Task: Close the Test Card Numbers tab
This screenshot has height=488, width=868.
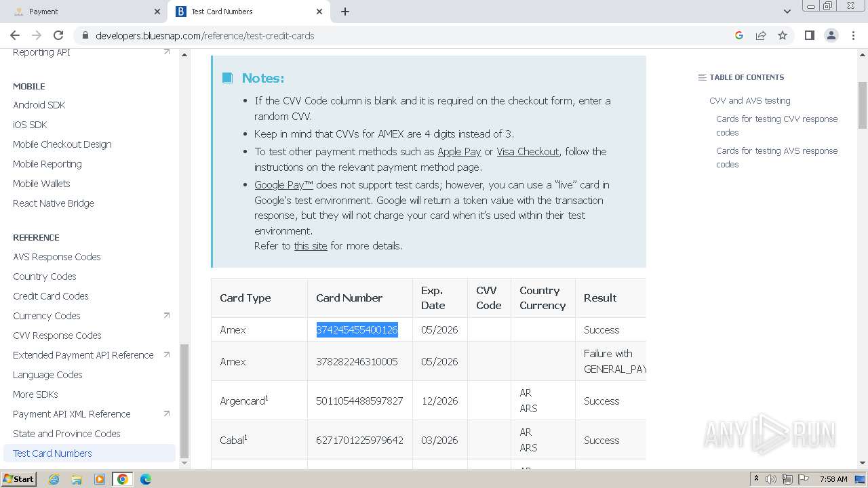Action: click(319, 12)
